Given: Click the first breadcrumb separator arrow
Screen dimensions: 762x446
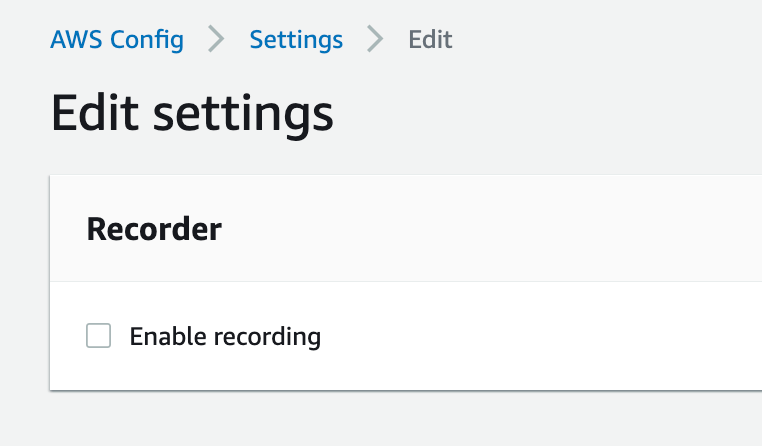Looking at the screenshot, I should tap(216, 39).
